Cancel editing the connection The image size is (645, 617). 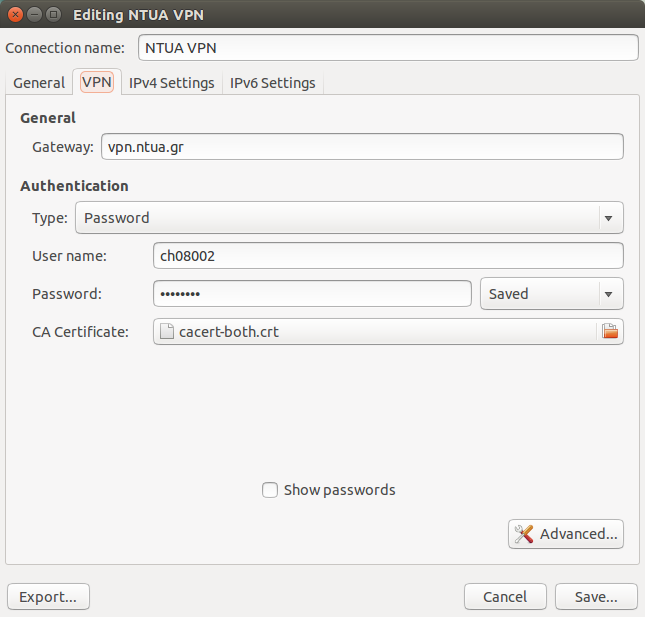[x=505, y=597]
